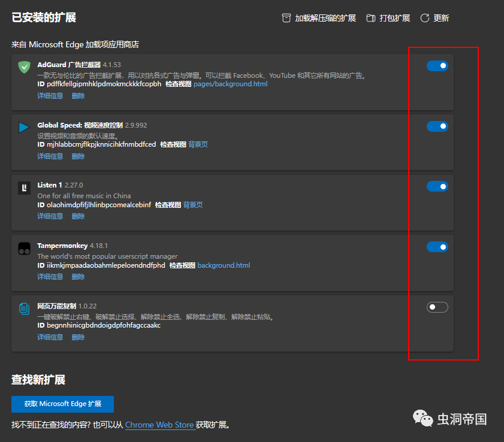This screenshot has height=442, width=504.
Task: Click the Listen 1 title text
Action: (x=50, y=185)
